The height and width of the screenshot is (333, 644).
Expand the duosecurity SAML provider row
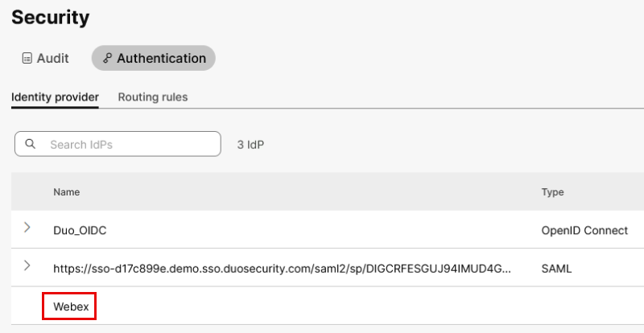pos(27,266)
